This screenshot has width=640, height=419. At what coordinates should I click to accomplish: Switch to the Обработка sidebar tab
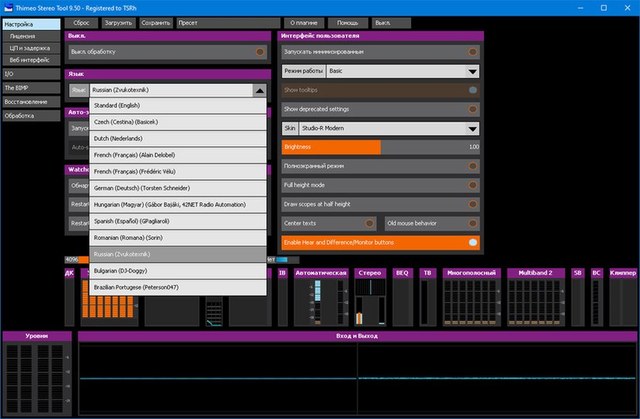point(31,115)
